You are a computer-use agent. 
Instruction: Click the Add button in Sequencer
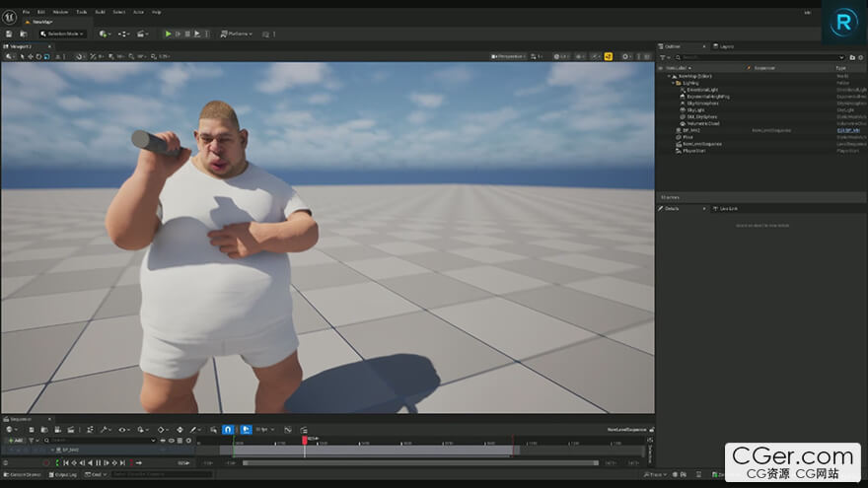pos(16,440)
